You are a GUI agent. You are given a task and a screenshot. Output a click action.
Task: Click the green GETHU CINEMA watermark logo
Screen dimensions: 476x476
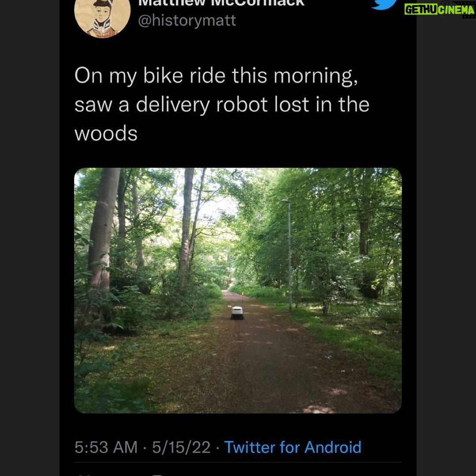[439, 9]
